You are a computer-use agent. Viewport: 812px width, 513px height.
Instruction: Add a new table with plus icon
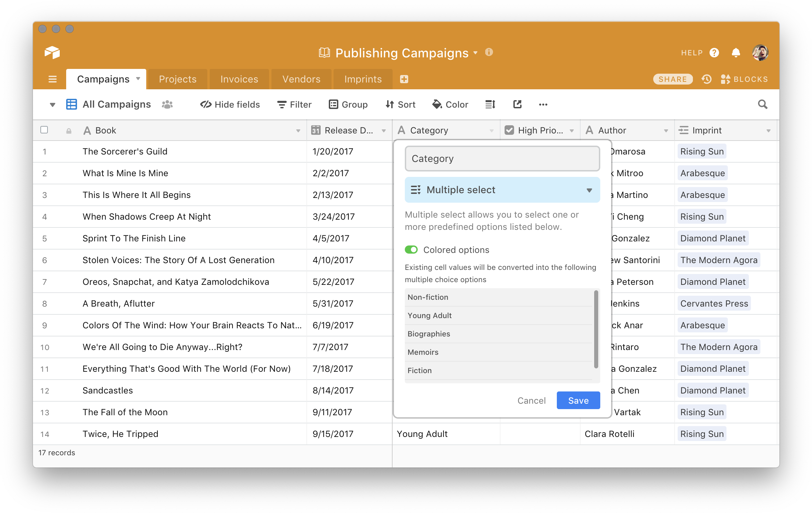click(x=404, y=79)
